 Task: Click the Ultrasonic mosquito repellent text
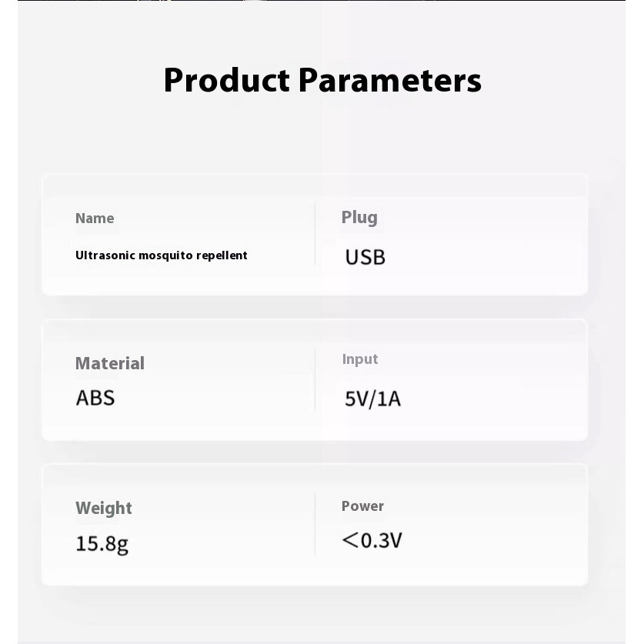[162, 255]
